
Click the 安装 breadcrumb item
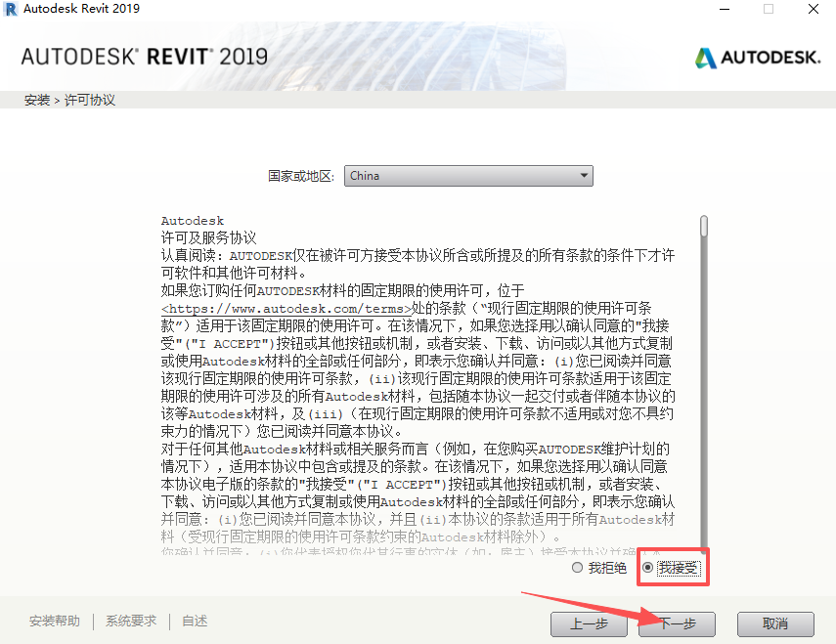point(37,100)
